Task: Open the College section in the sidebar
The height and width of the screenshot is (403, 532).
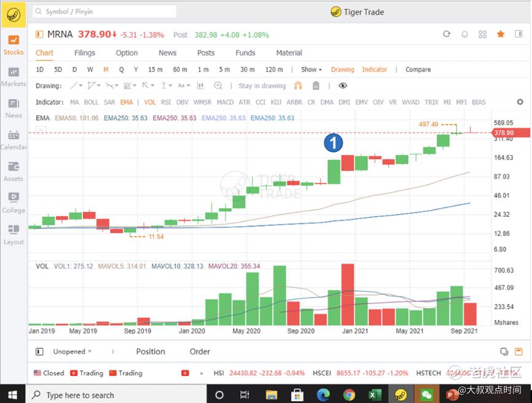Action: (14, 203)
